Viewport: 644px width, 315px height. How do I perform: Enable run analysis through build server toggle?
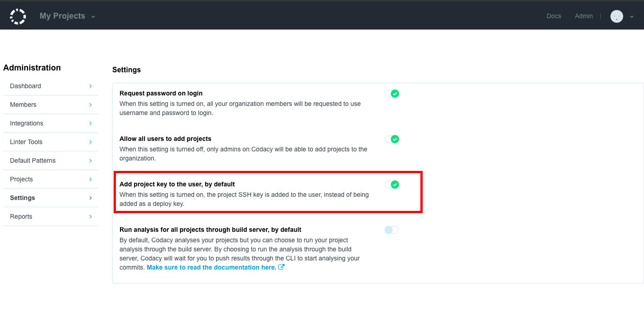(391, 230)
